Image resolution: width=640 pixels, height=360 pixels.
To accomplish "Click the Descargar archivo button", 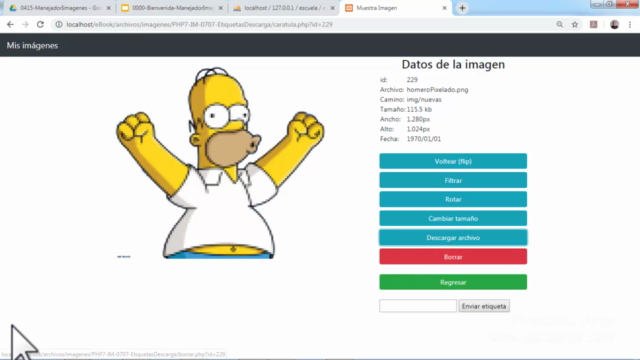I will point(453,238).
